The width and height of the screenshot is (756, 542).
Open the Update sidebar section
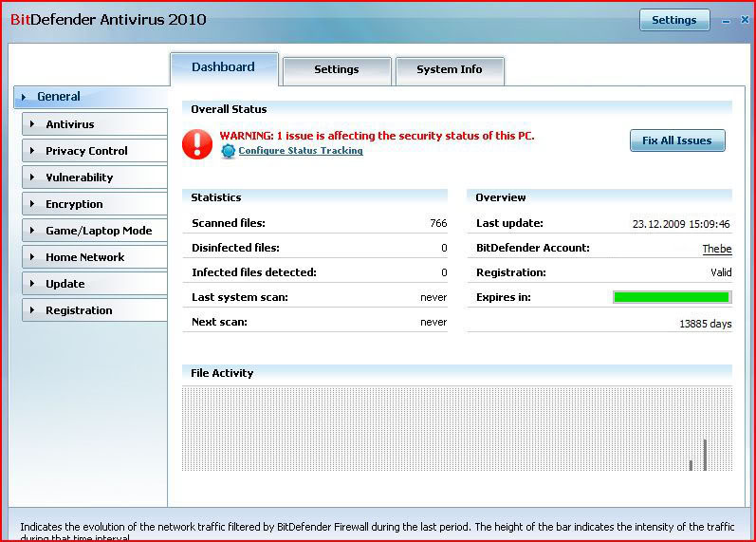click(94, 284)
